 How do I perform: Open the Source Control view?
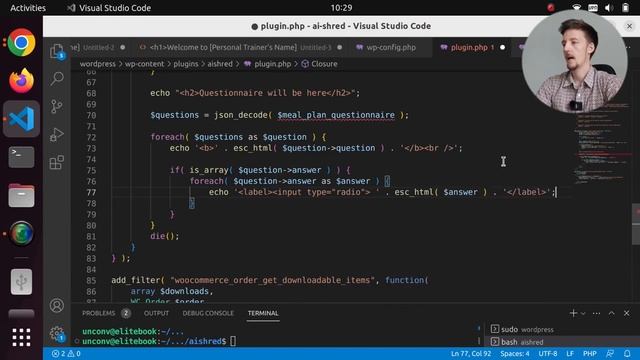pos(57,106)
